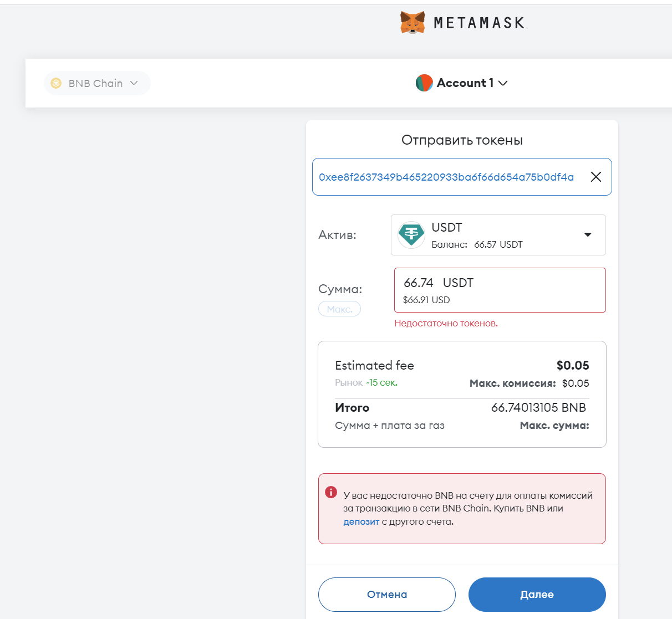
Task: Click the Баланс 66.57 USDT text
Action: 477,244
